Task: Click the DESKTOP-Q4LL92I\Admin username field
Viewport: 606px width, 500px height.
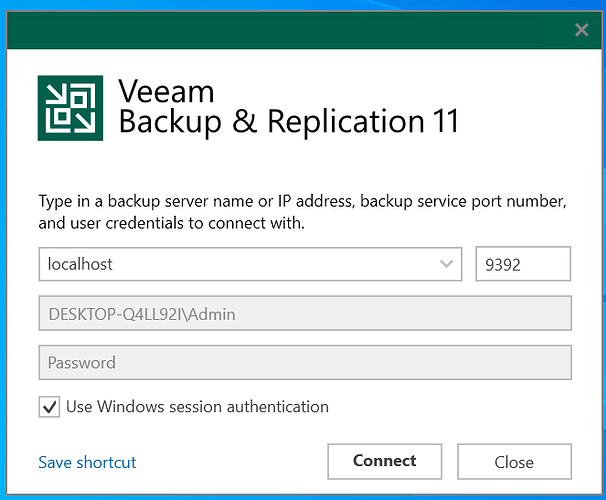Action: pyautogui.click(x=304, y=314)
